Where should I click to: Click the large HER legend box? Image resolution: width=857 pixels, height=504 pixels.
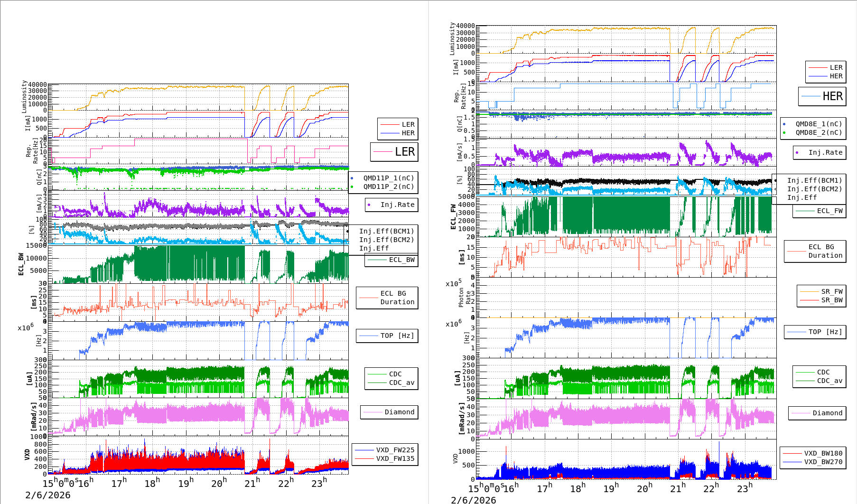[x=822, y=96]
